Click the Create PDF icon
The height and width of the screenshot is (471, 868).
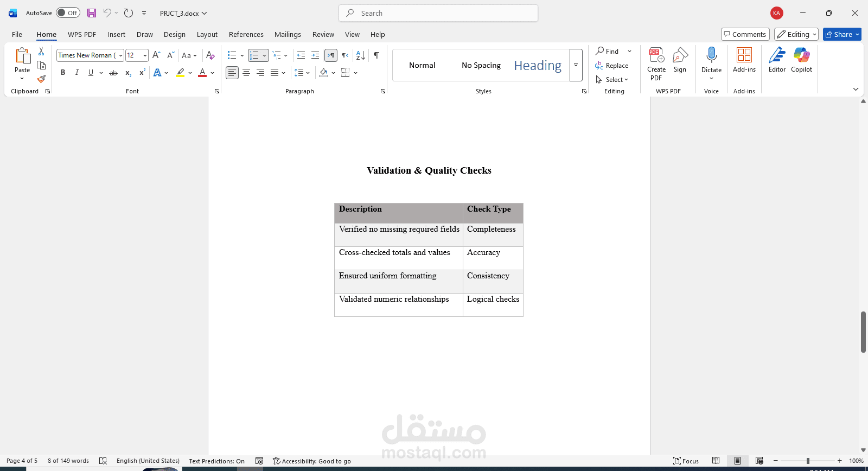[656, 55]
